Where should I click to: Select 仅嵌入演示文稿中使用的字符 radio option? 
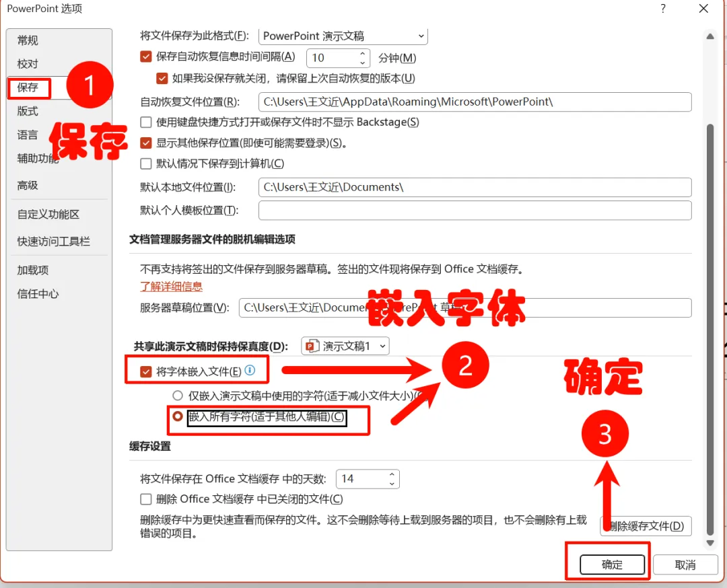pos(178,396)
